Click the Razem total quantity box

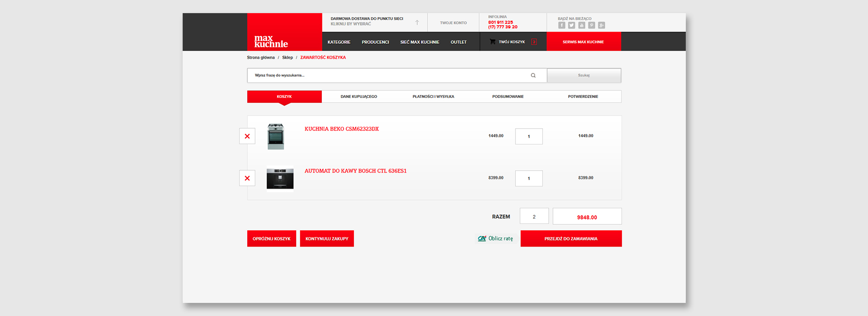tap(534, 216)
